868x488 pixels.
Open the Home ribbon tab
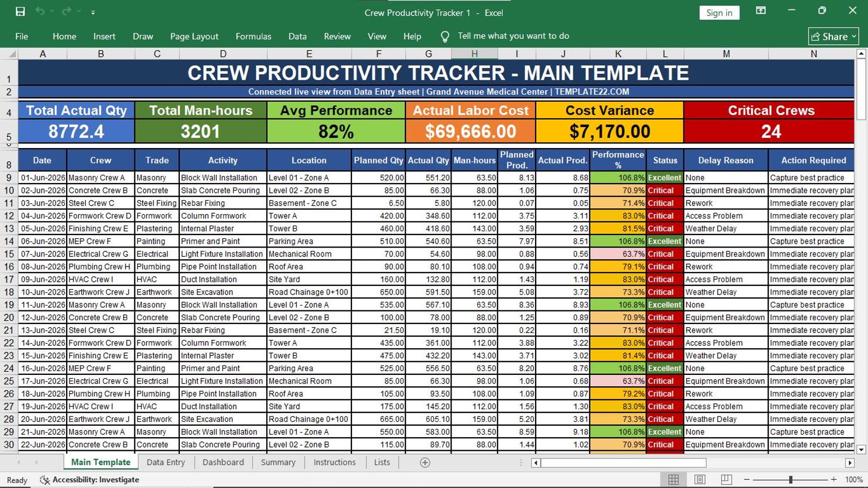tap(64, 36)
